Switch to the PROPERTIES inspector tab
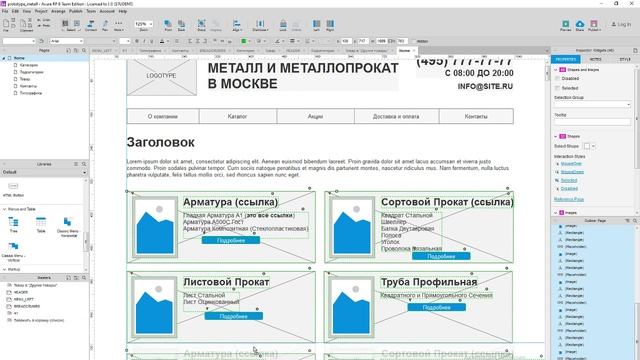 tap(566, 60)
